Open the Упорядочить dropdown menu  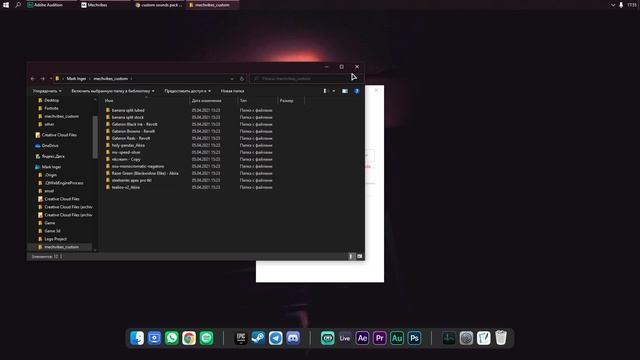point(47,91)
